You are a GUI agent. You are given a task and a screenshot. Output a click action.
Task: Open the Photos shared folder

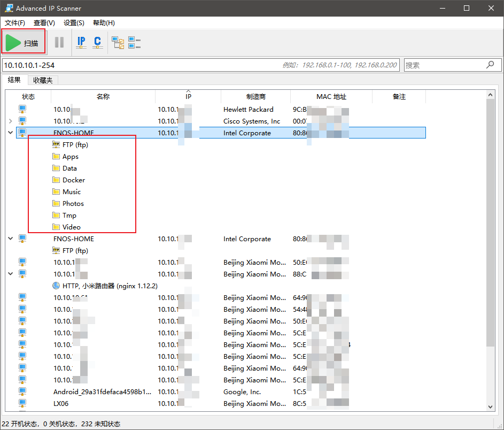(x=73, y=204)
